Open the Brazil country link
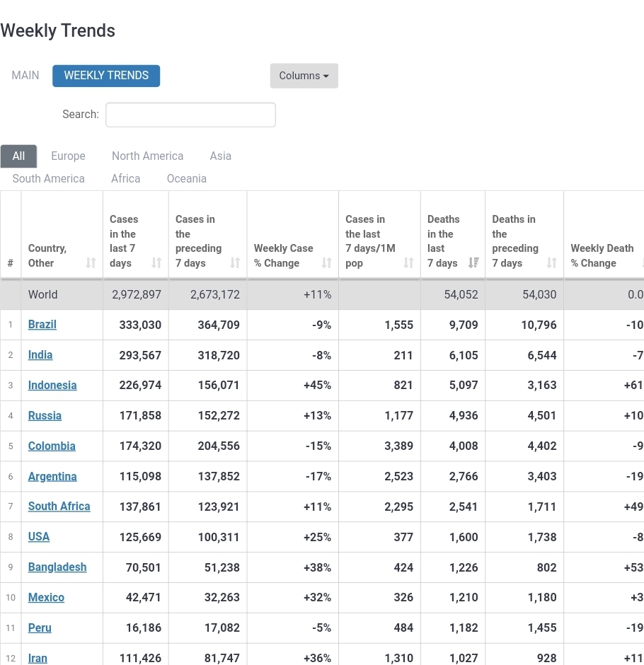The height and width of the screenshot is (665, 644). coord(42,325)
